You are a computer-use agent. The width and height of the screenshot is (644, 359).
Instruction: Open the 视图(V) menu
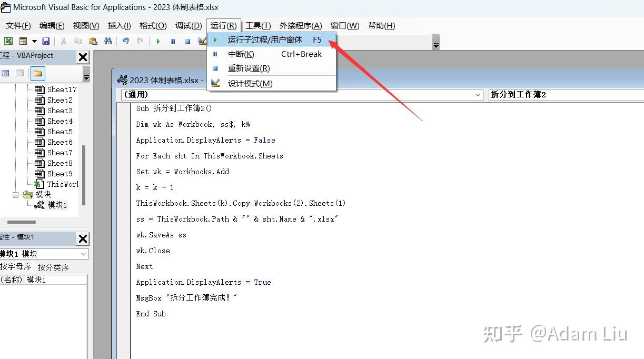pyautogui.click(x=86, y=25)
